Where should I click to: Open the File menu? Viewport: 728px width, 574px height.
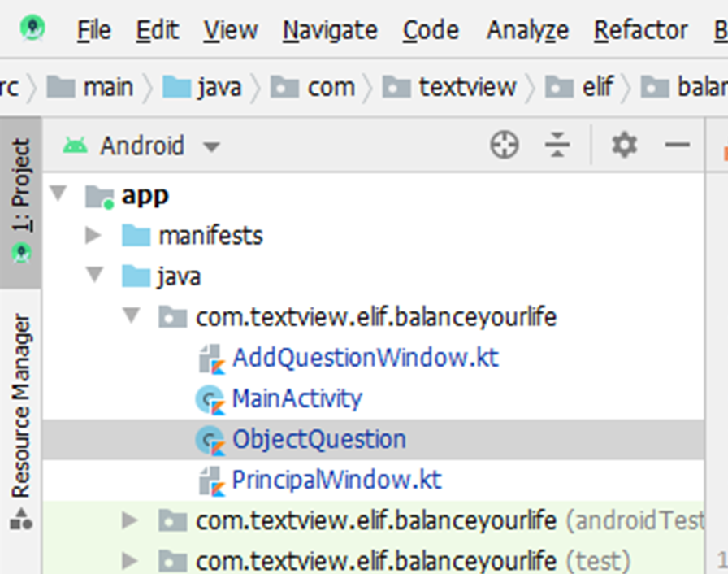(93, 31)
